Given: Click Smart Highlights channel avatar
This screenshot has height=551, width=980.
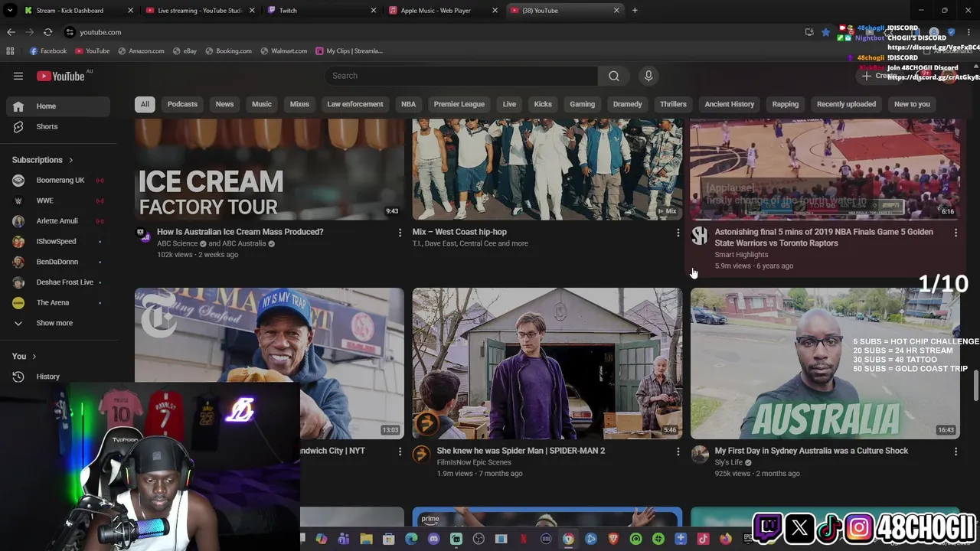Looking at the screenshot, I should point(700,236).
